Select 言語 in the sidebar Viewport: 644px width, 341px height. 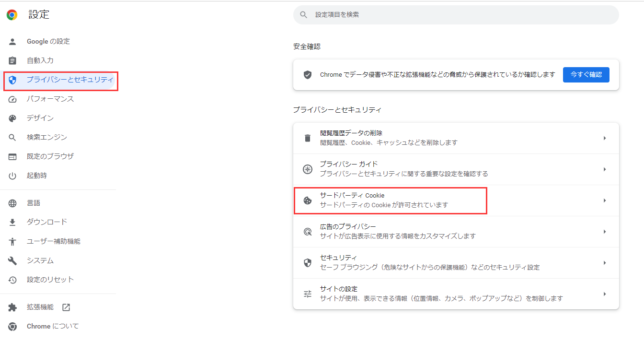pos(34,202)
